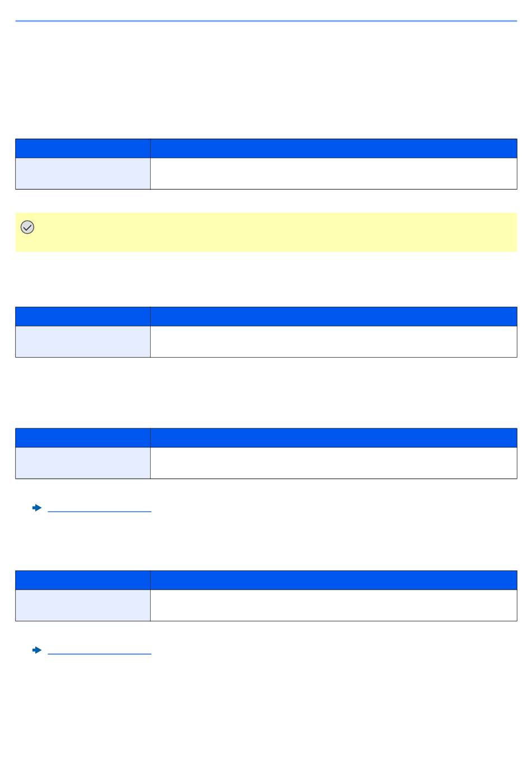Open the underlined reference link under third table

click(100, 511)
